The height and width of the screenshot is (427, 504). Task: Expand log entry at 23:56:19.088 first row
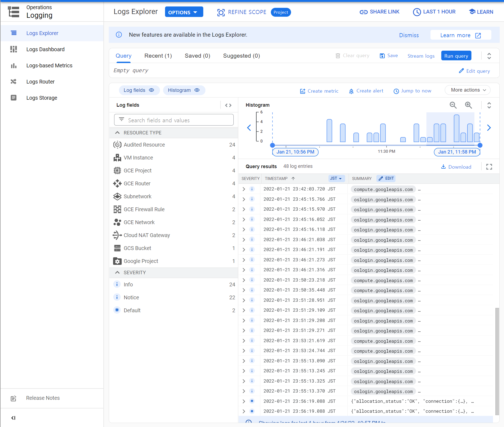click(x=244, y=401)
